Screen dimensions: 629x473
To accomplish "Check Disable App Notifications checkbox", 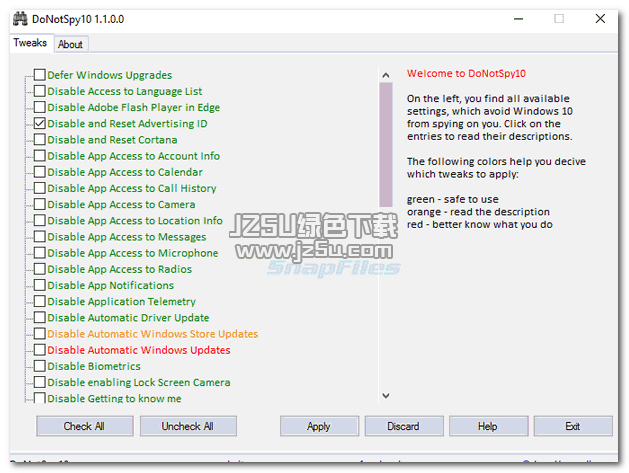I will pos(39,285).
